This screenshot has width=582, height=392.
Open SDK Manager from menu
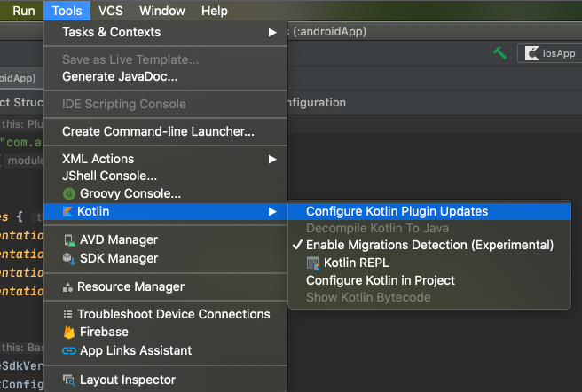166,258
